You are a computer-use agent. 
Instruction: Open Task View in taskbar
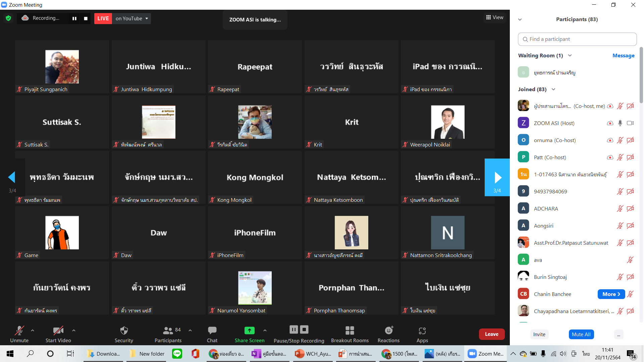click(x=70, y=354)
